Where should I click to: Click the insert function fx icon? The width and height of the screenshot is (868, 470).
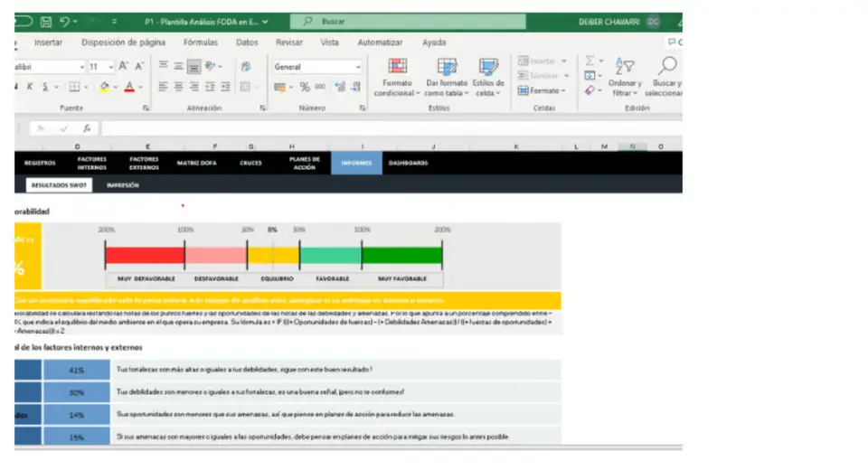pyautogui.click(x=87, y=128)
